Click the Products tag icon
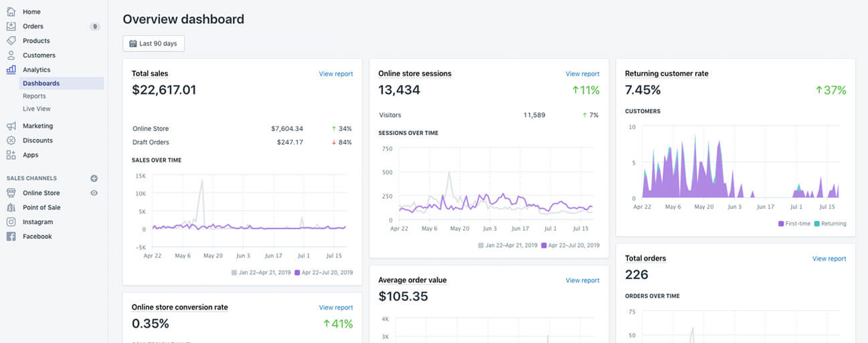The width and height of the screenshot is (868, 343). pos(11,41)
